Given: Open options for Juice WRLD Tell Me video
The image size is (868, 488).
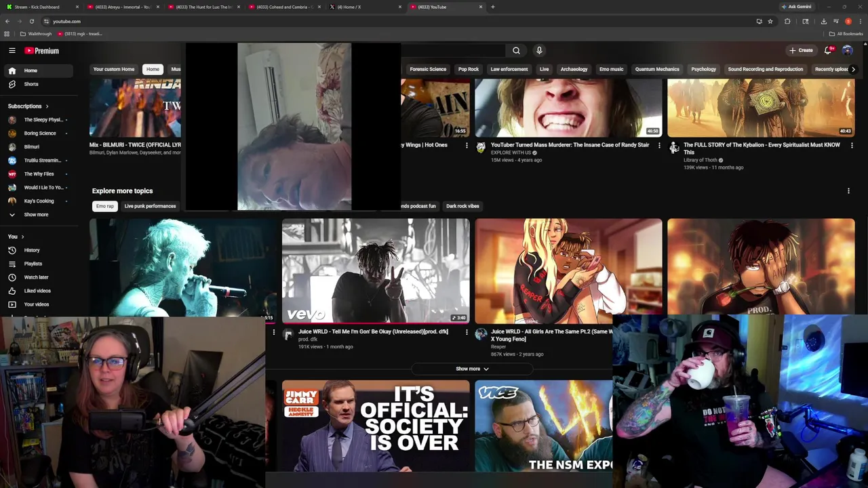Looking at the screenshot, I should click(467, 332).
